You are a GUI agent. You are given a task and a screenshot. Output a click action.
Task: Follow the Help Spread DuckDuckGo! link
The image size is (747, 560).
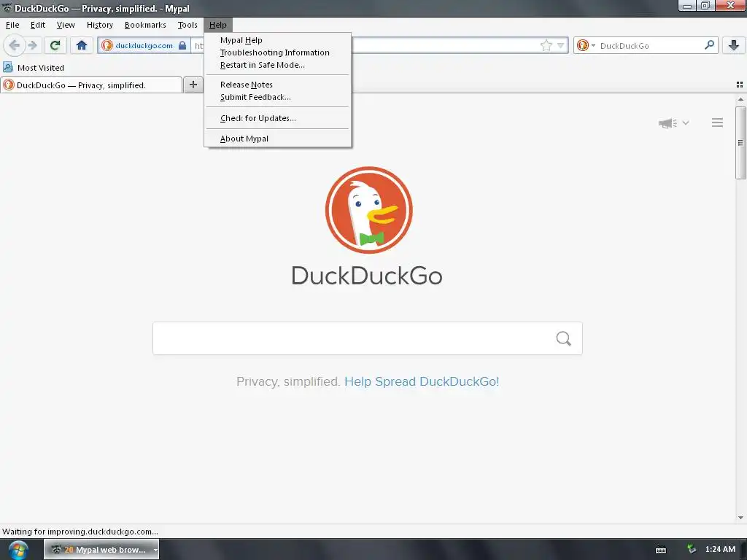point(422,381)
